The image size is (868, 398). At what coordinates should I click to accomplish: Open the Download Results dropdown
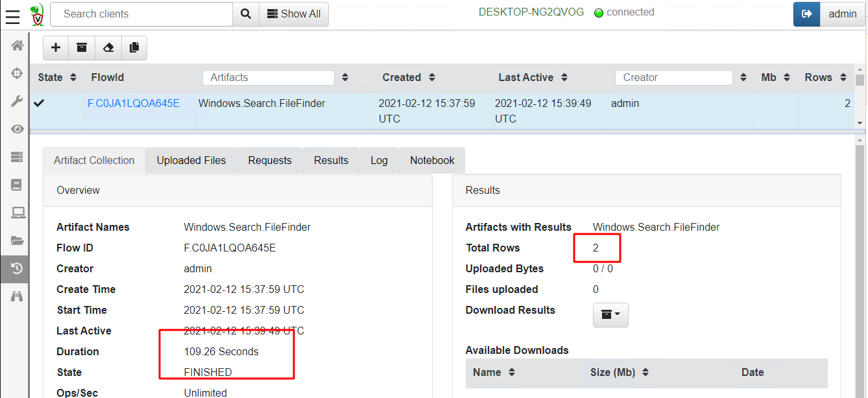coord(610,314)
